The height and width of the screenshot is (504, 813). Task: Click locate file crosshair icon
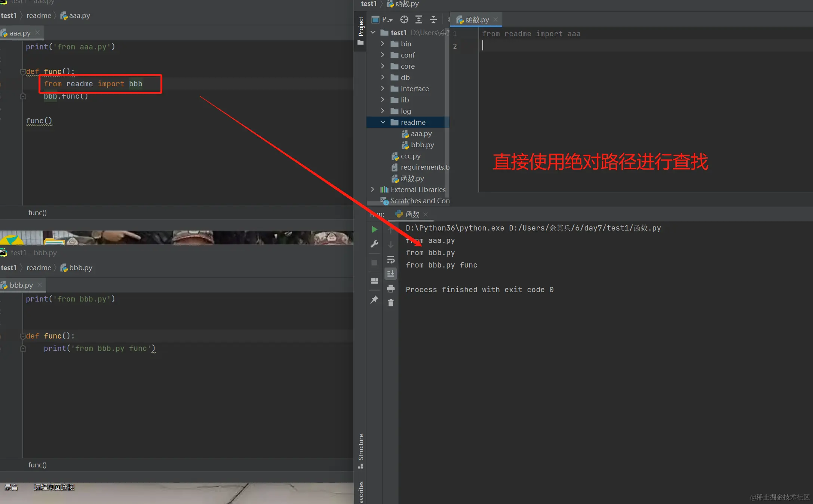[x=404, y=19]
